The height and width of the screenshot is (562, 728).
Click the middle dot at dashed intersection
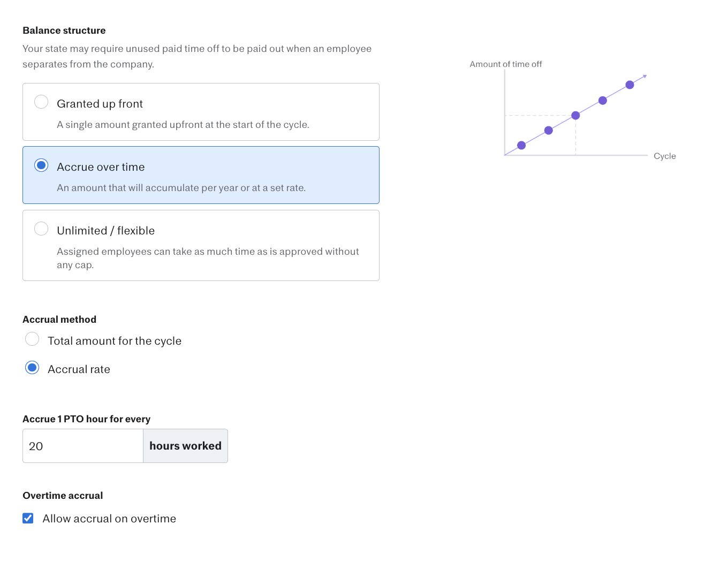click(575, 116)
